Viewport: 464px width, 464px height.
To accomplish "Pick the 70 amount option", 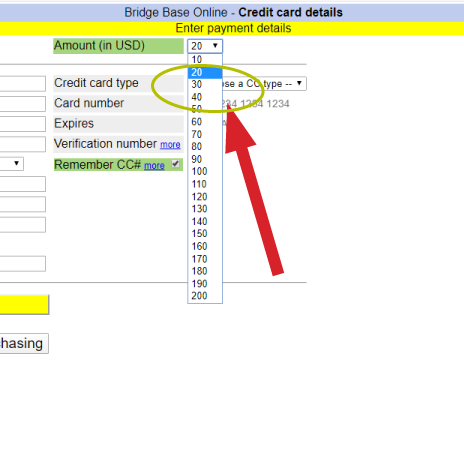I will point(205,134).
